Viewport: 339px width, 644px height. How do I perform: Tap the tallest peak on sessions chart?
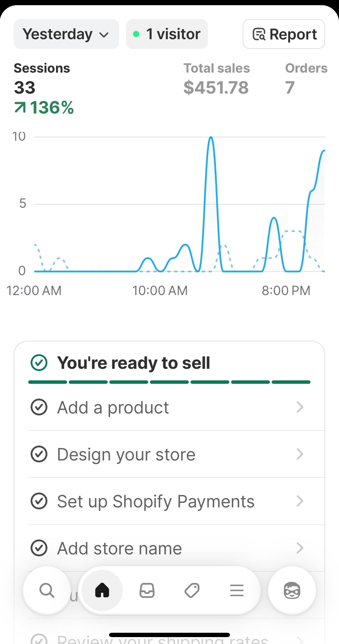(x=211, y=138)
